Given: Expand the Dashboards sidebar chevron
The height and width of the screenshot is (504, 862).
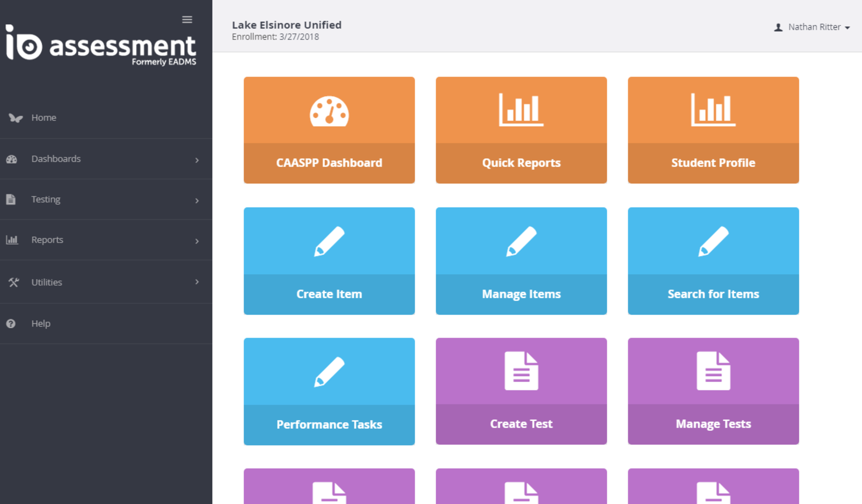Looking at the screenshot, I should (197, 160).
